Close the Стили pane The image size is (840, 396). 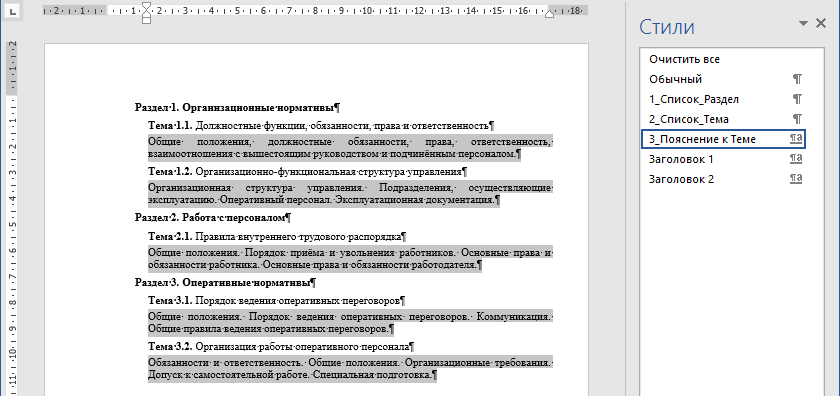click(821, 23)
